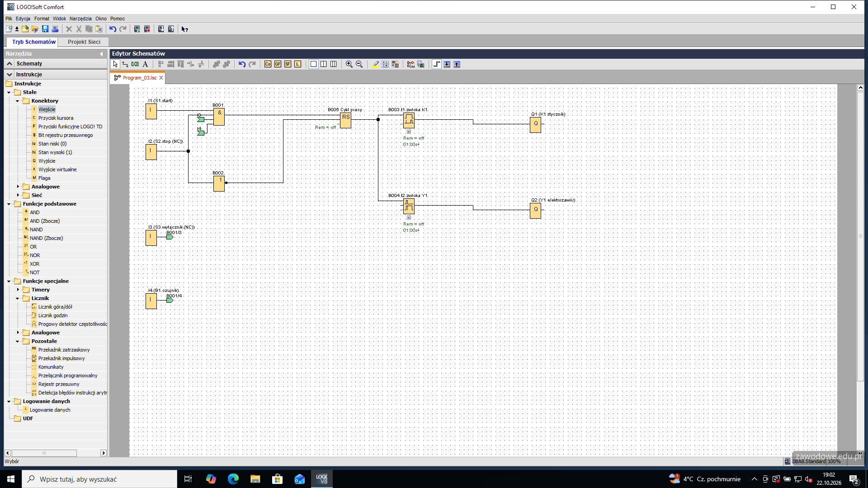Collapse the Instrukcje panel section
This screenshot has width=868, height=488.
coord(9,74)
